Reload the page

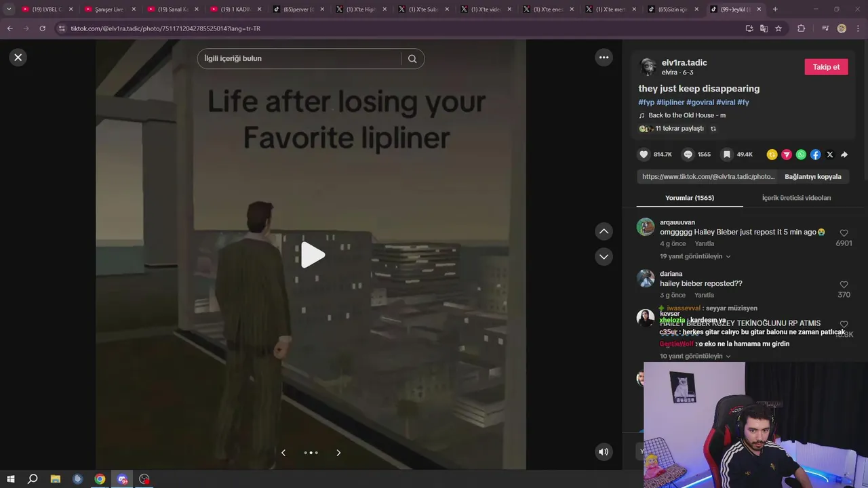(x=42, y=28)
